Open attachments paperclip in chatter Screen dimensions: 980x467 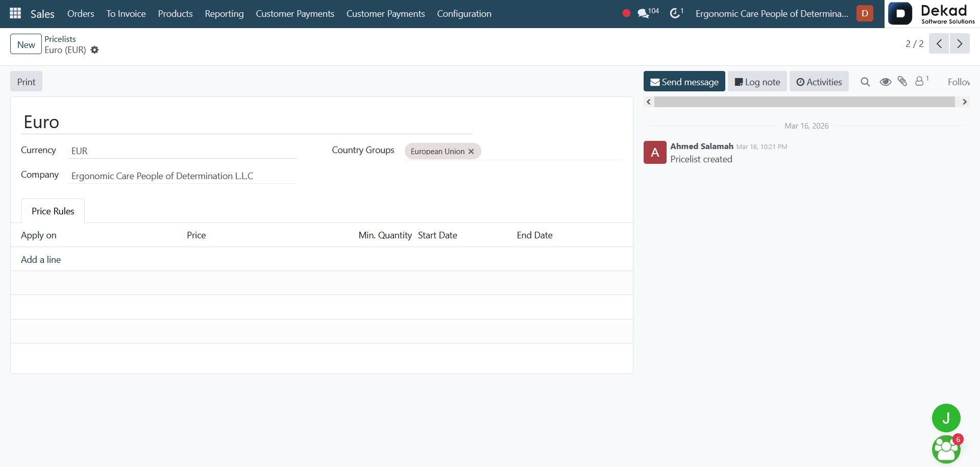(x=902, y=81)
